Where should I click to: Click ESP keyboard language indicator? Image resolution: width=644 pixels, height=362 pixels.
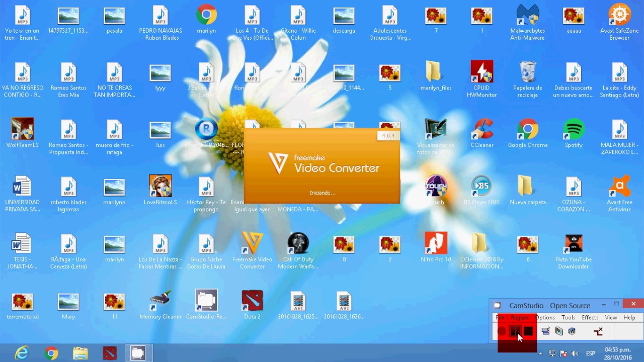pyautogui.click(x=590, y=353)
